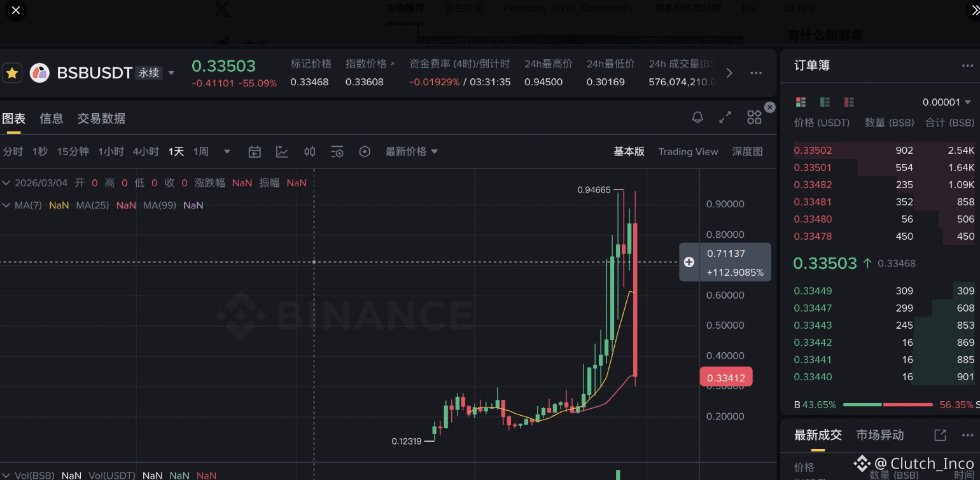Open the 0.00001 price precision dropdown
Image resolution: width=980 pixels, height=480 pixels.
click(947, 102)
